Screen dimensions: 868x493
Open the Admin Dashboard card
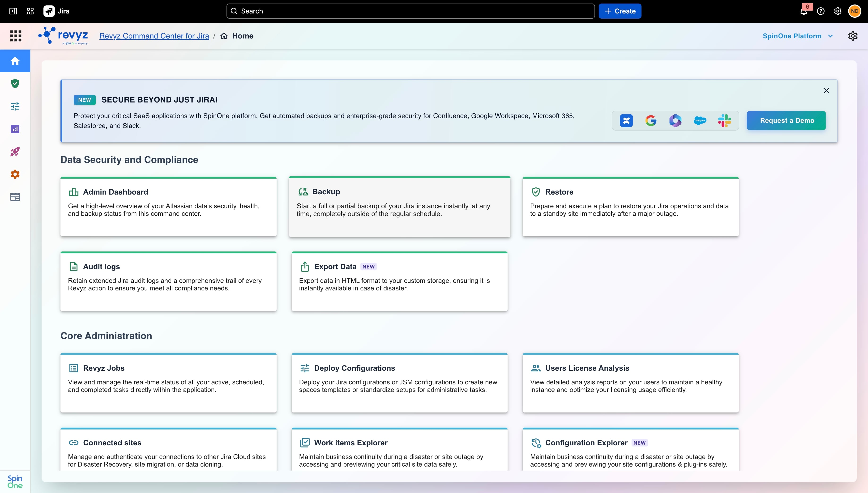pos(168,207)
